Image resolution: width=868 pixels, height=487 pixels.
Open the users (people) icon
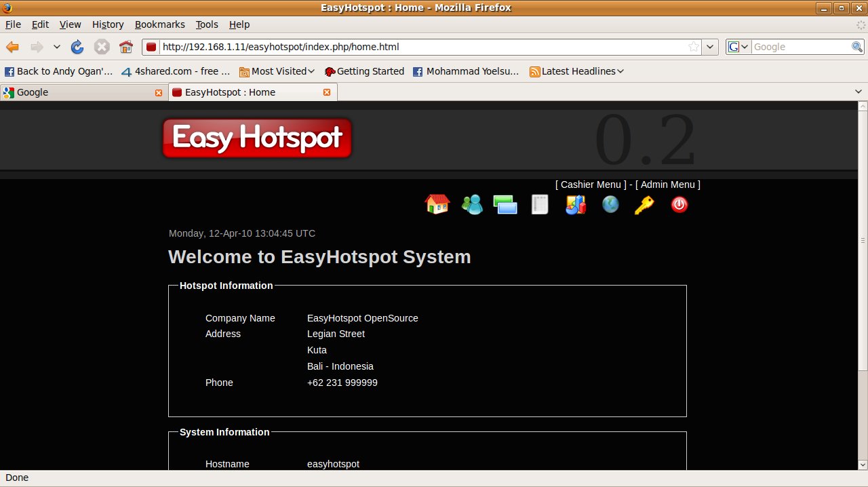click(x=472, y=204)
